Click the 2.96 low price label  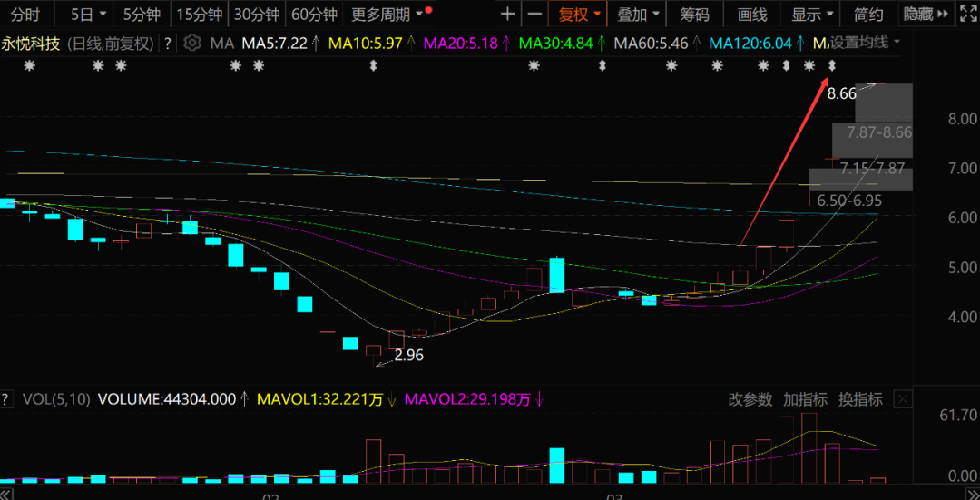tap(408, 356)
